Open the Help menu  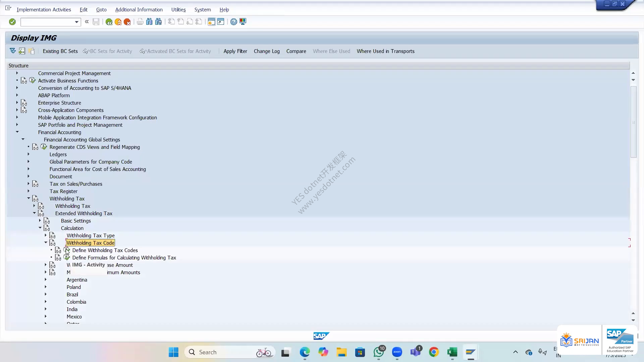[224, 10]
